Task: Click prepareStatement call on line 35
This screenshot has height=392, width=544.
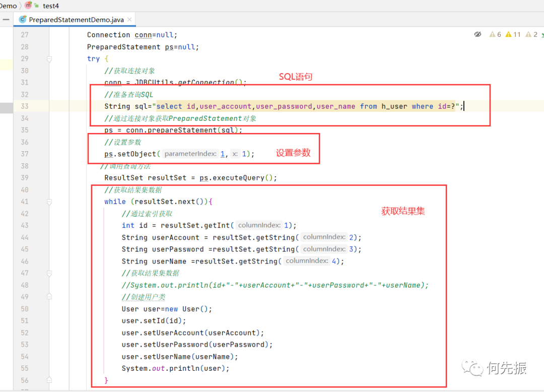Action: (x=182, y=130)
